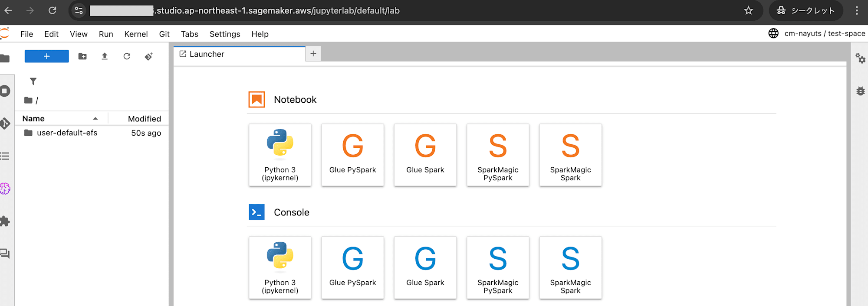Click the incognito シークレット indicator
This screenshot has width=868, height=306.
(x=806, y=10)
